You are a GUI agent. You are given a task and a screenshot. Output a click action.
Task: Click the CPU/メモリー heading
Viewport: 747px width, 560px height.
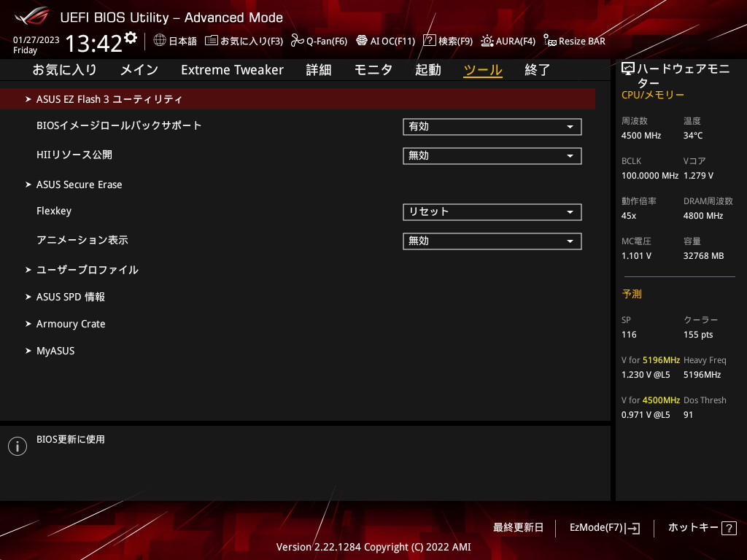click(x=652, y=95)
